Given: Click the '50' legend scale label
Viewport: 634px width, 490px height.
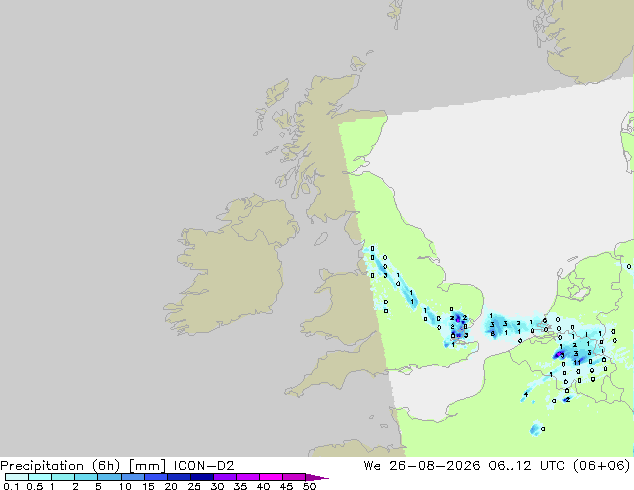Looking at the screenshot, I should (309, 486).
